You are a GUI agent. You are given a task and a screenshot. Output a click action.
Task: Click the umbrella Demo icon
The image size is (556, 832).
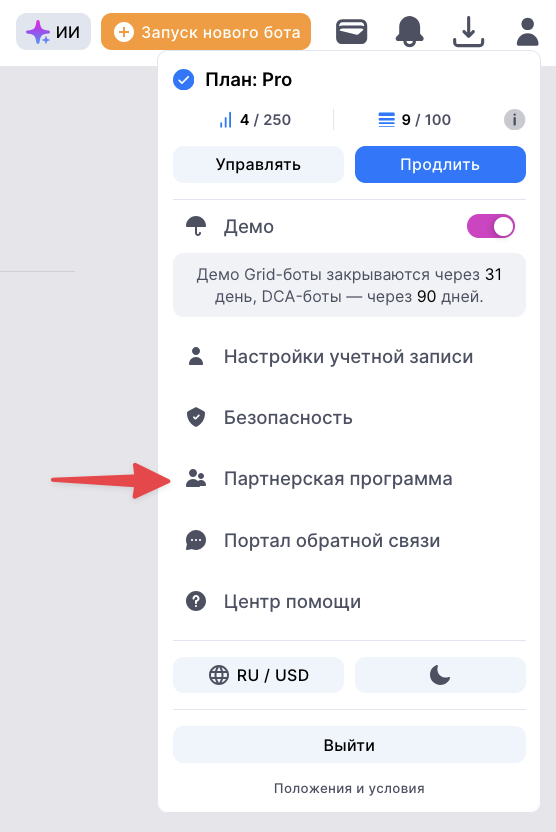196,226
